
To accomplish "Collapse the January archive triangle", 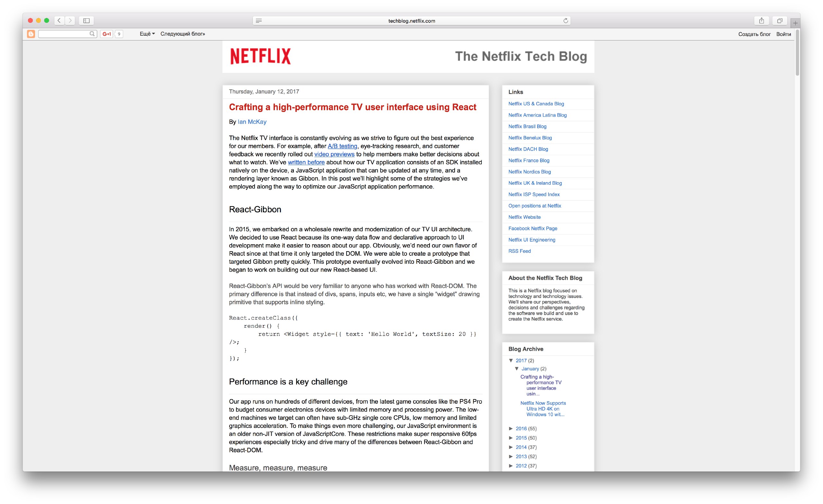I will coord(517,369).
